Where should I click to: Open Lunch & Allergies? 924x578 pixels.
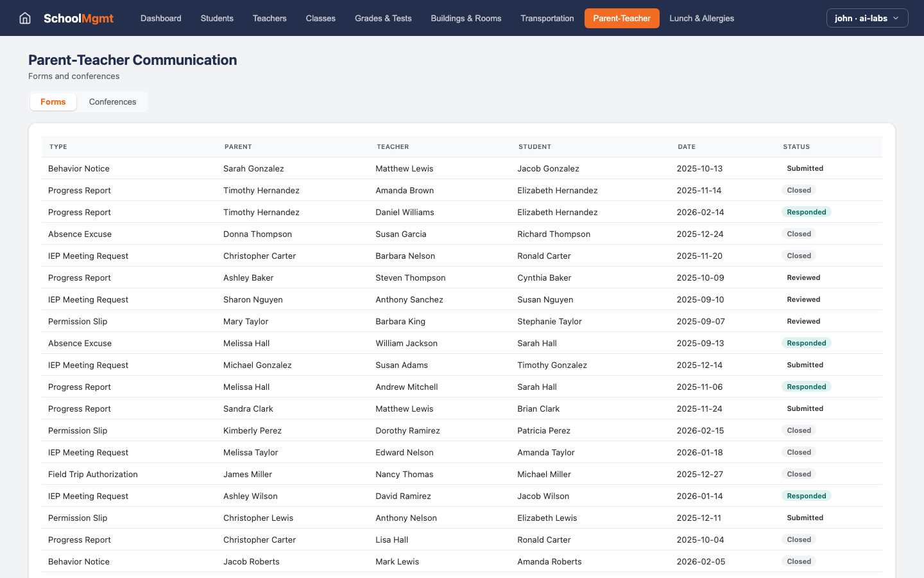(701, 18)
